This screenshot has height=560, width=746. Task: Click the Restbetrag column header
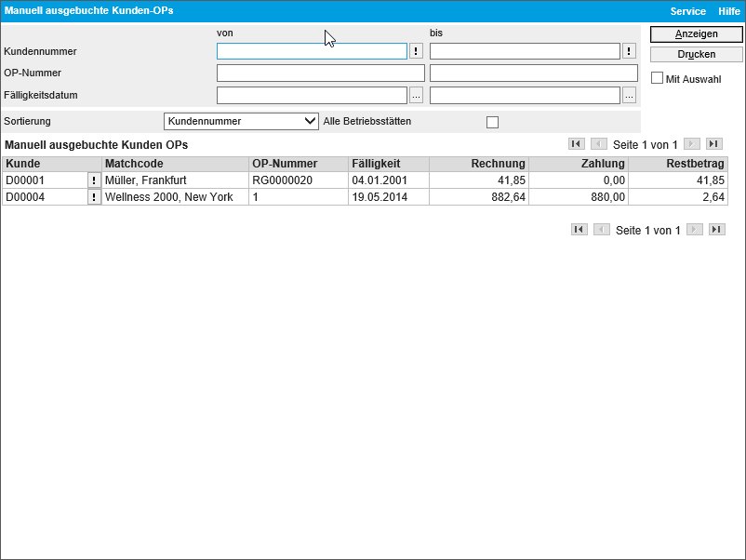[678, 164]
